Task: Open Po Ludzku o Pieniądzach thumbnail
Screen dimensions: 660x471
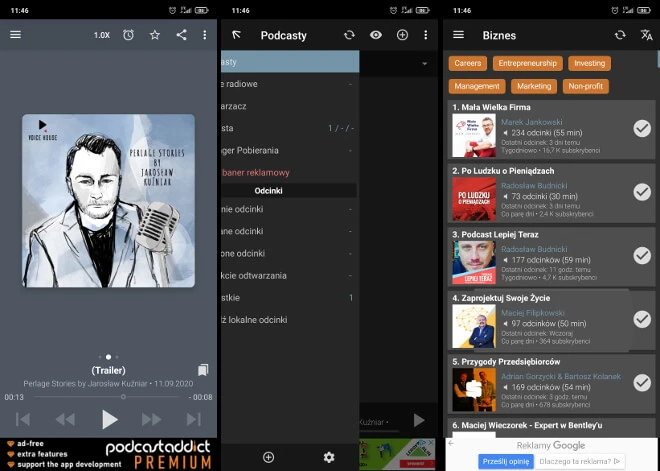Action: point(474,199)
